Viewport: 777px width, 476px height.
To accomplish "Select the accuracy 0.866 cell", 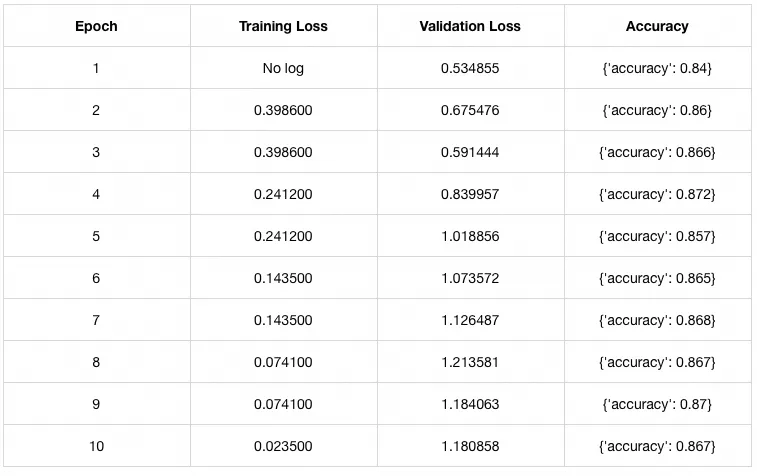I will pyautogui.click(x=657, y=152).
